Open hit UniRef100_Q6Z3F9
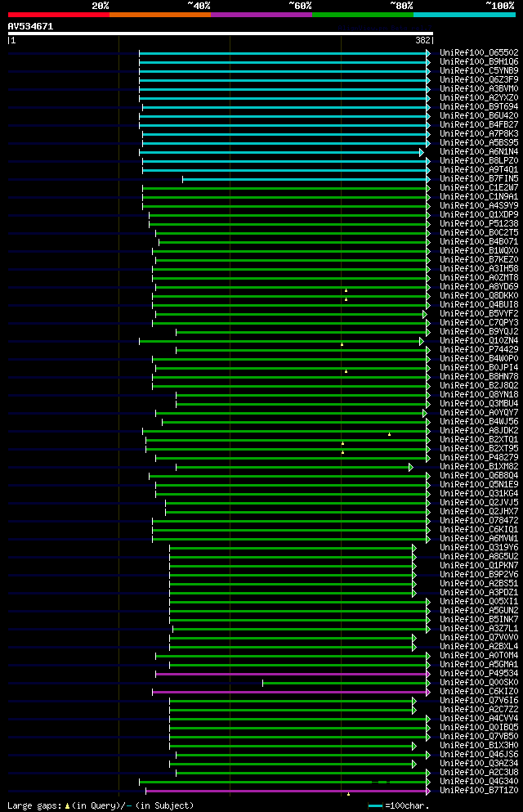The width and height of the screenshot is (523, 812). 479,80
